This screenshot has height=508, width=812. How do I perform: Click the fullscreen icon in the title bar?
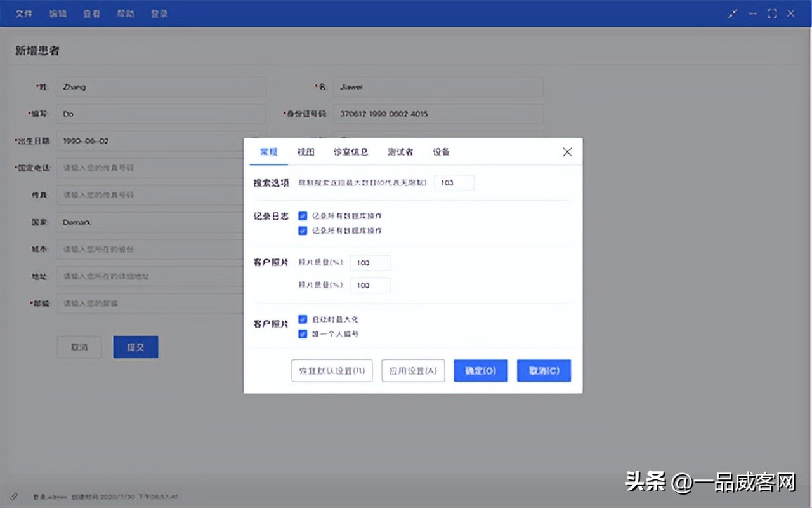coord(772,13)
